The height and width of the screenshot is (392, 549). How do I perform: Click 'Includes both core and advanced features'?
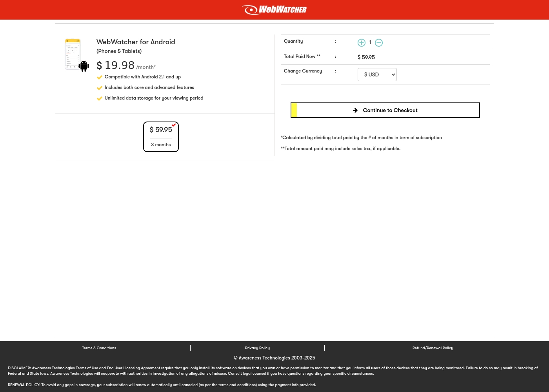click(x=149, y=87)
